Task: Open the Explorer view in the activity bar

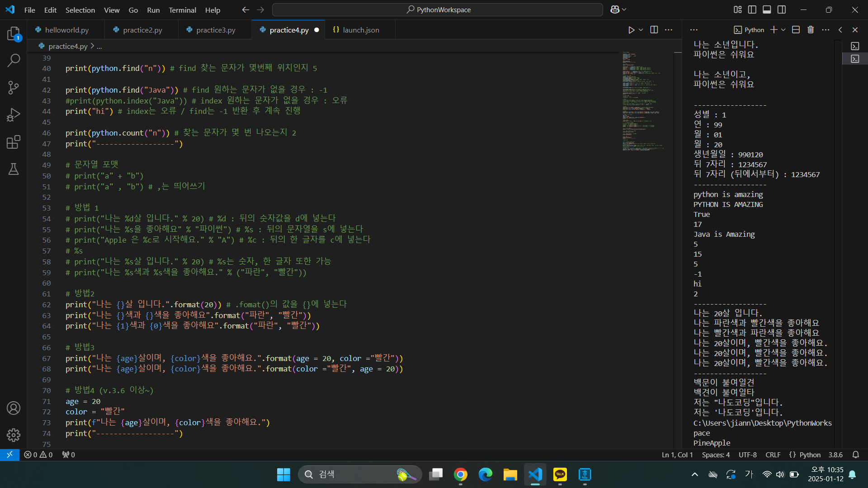Action: [x=14, y=34]
